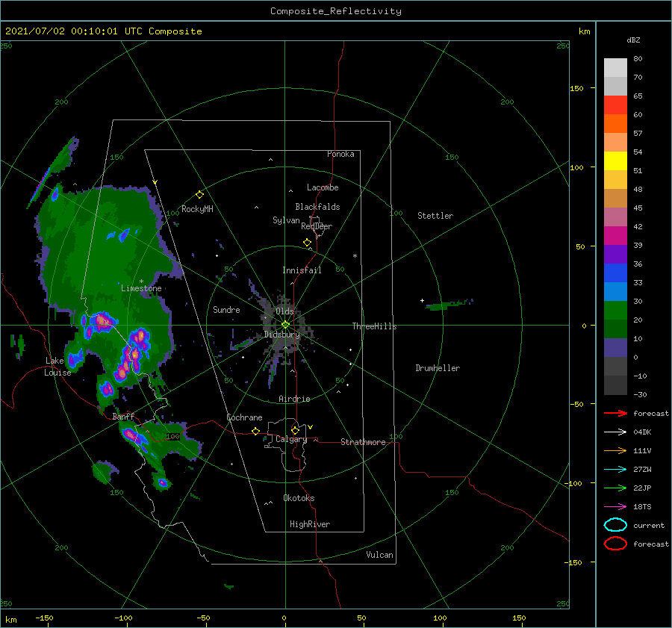Click the Vulcan label
Image resolution: width=672 pixels, height=628 pixels.
pyautogui.click(x=380, y=555)
